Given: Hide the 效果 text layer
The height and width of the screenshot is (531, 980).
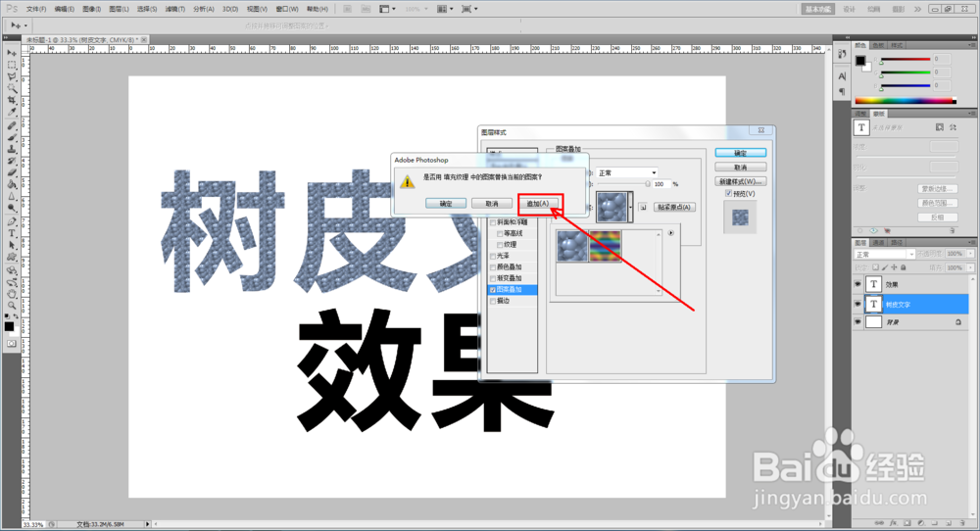Looking at the screenshot, I should pos(857,285).
